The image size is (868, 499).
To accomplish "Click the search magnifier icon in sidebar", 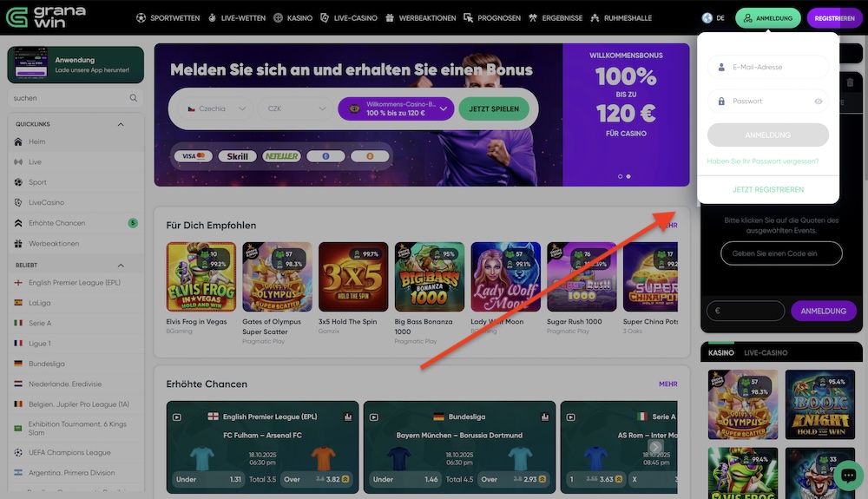I will pyautogui.click(x=134, y=98).
